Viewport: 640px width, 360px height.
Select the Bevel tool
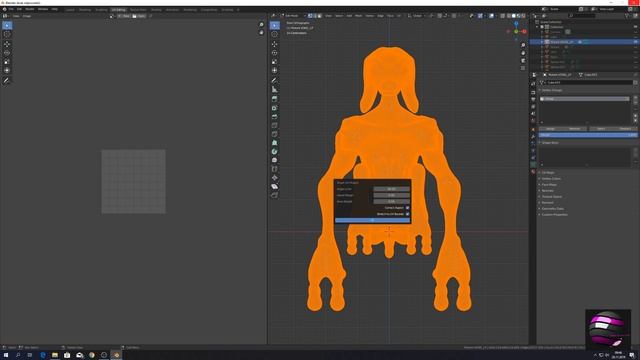click(x=275, y=117)
